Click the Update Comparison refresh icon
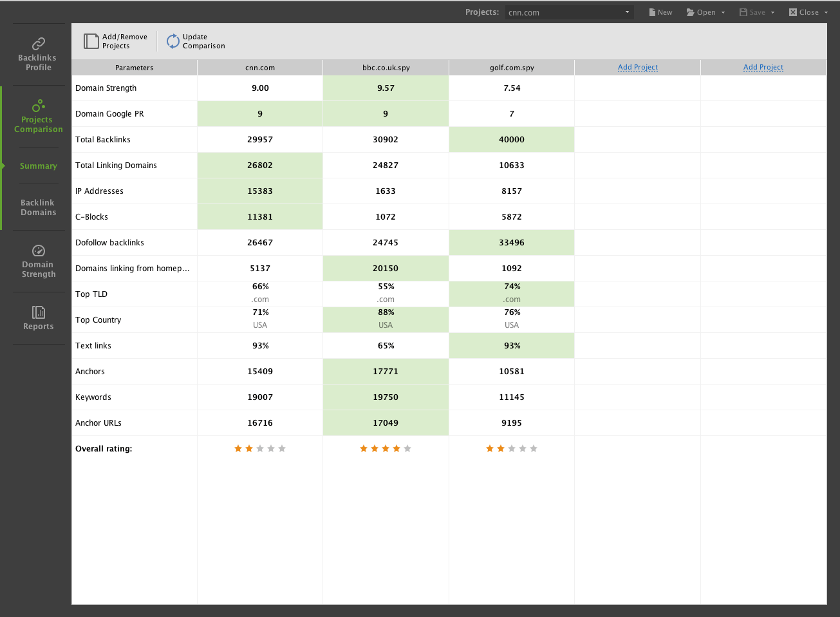The height and width of the screenshot is (617, 840). click(x=173, y=41)
